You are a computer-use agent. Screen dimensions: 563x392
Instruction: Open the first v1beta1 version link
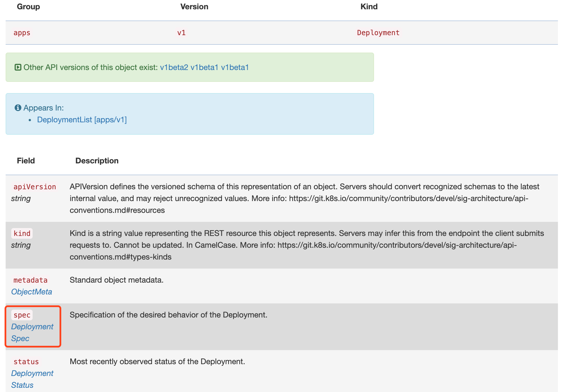point(205,67)
